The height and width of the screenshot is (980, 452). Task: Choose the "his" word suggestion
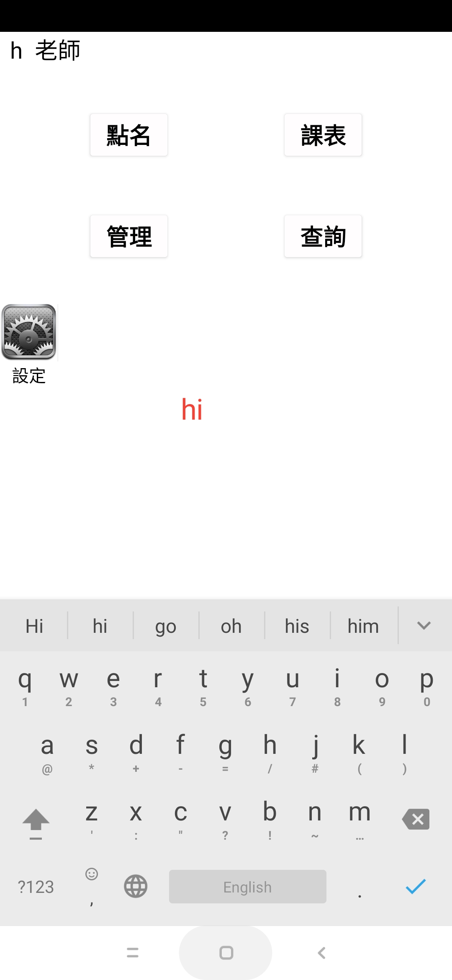pos(297,626)
